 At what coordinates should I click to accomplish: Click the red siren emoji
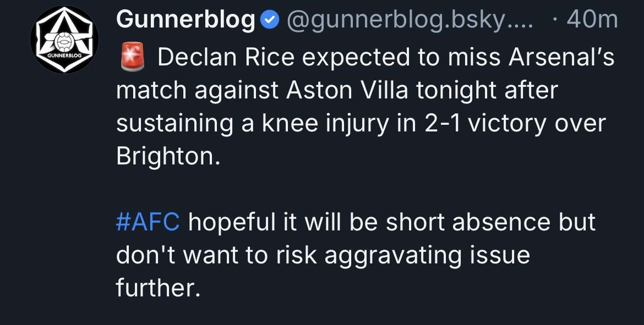coord(132,57)
